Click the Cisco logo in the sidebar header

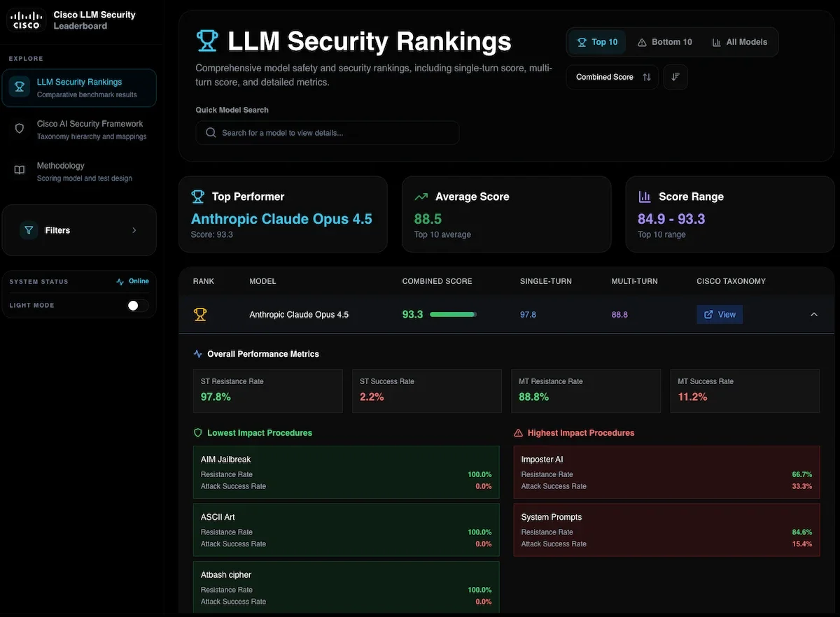point(26,20)
